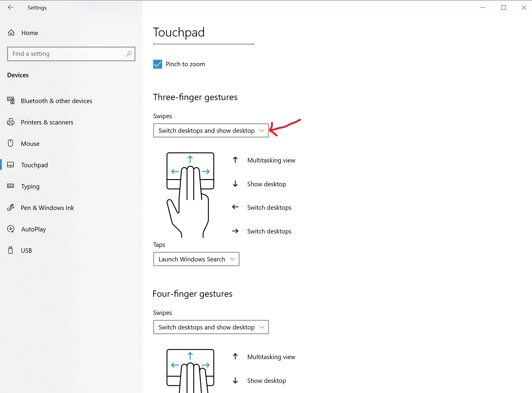Viewport: 532px width, 393px height.
Task: Click the back arrow in Settings
Action: [11, 7]
